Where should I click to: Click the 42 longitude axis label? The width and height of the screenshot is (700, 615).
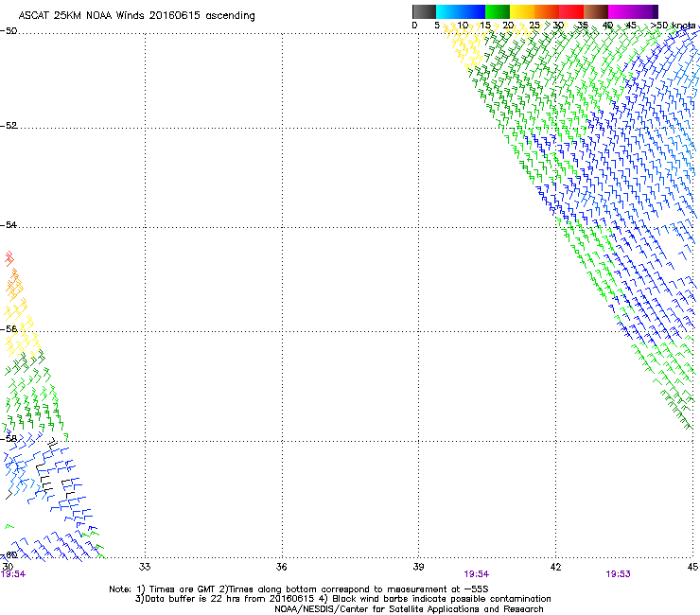tap(555, 567)
